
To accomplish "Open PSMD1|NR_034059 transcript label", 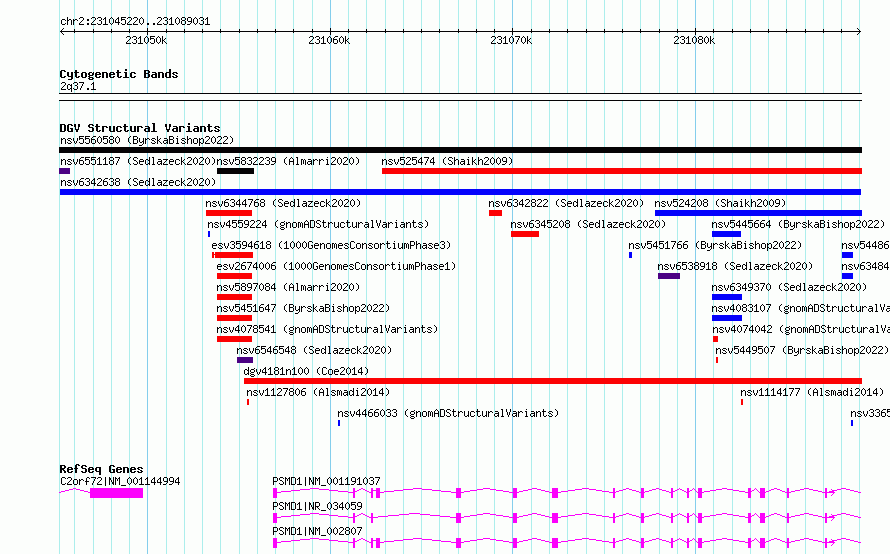I will pyautogui.click(x=317, y=506).
